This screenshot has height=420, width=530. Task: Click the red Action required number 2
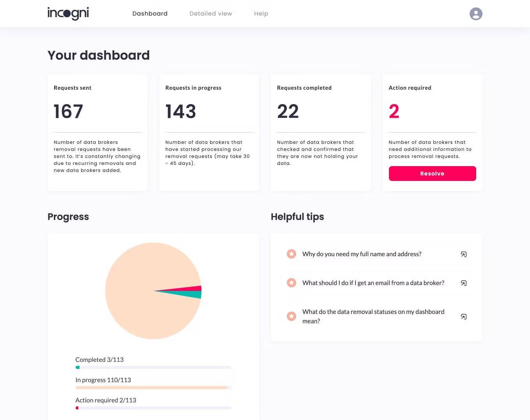tap(394, 112)
